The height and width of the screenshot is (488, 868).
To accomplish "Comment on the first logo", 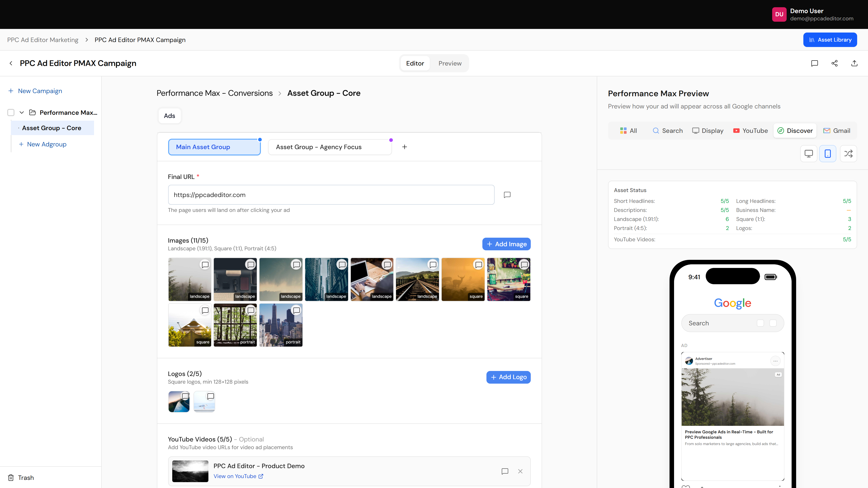I will 185,396.
